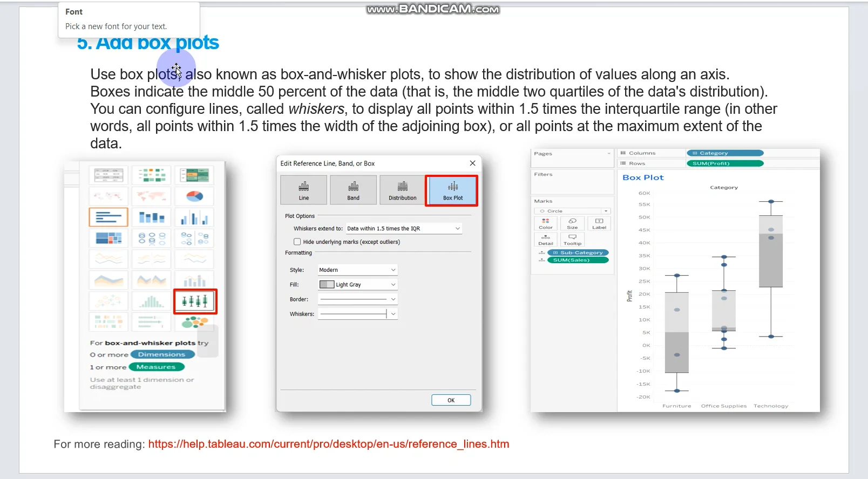Switch to the Distribution reference option

coord(403,190)
